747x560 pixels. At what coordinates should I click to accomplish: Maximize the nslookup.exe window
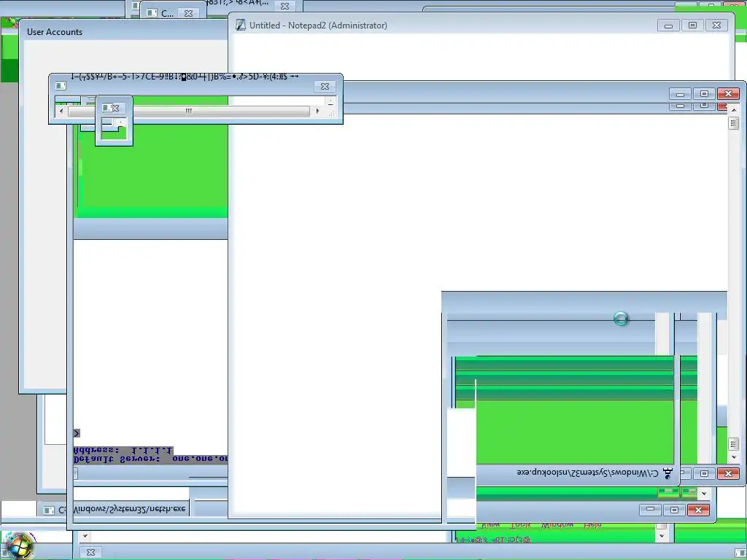(704, 473)
